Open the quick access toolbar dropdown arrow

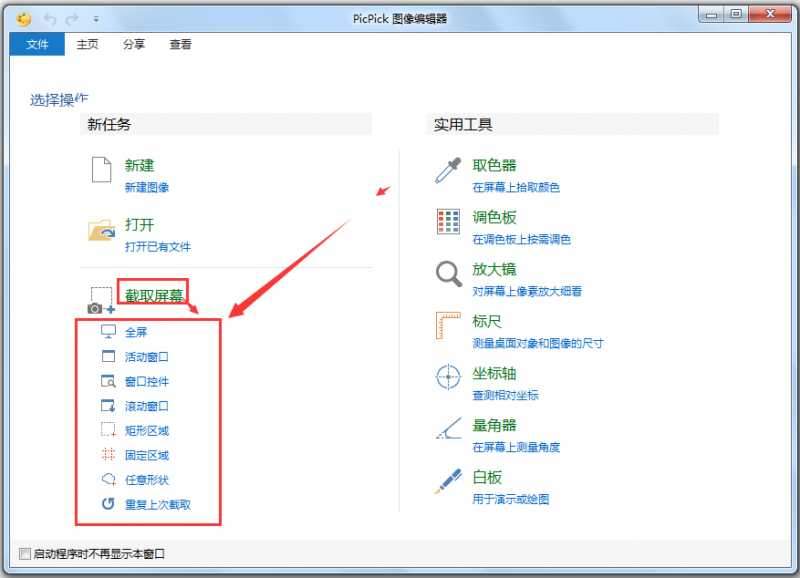96,19
